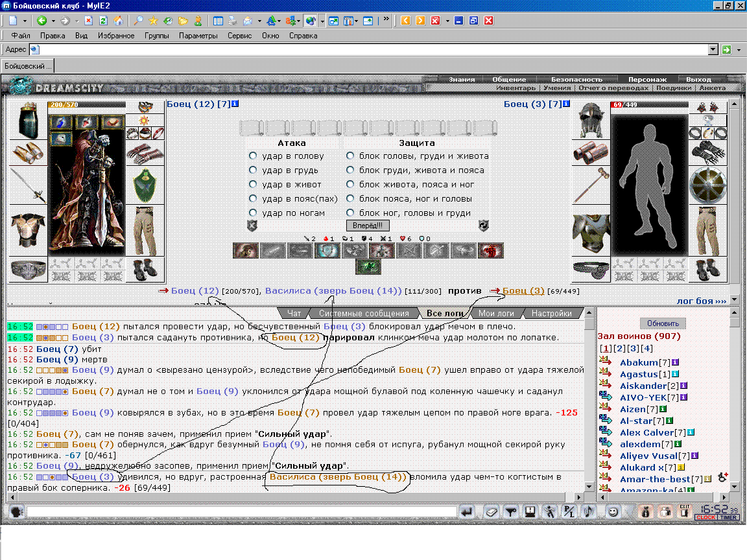Select defense 'блок груди, живота и пояса'
Viewport: 747px width, 560px height.
[350, 170]
